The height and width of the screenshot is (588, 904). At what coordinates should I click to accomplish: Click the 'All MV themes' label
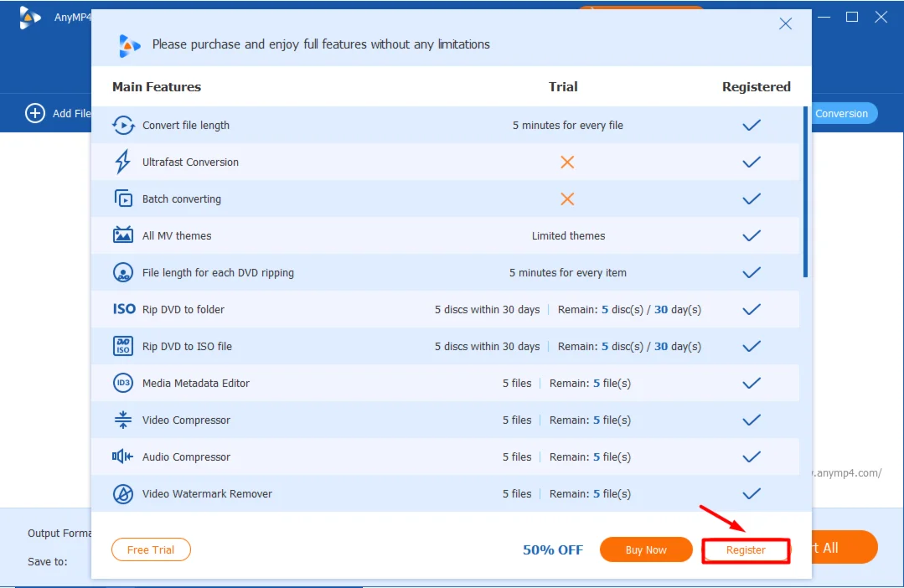(x=177, y=235)
